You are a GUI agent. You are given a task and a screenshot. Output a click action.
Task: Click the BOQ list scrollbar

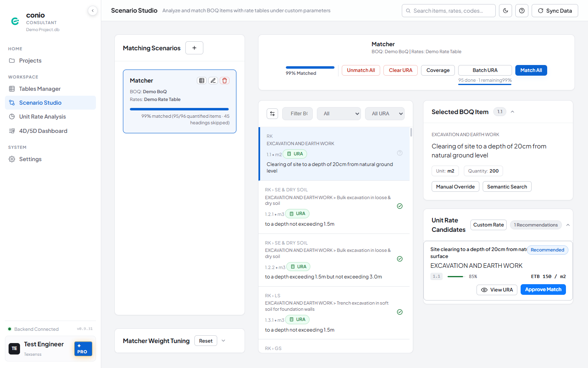pyautogui.click(x=411, y=132)
